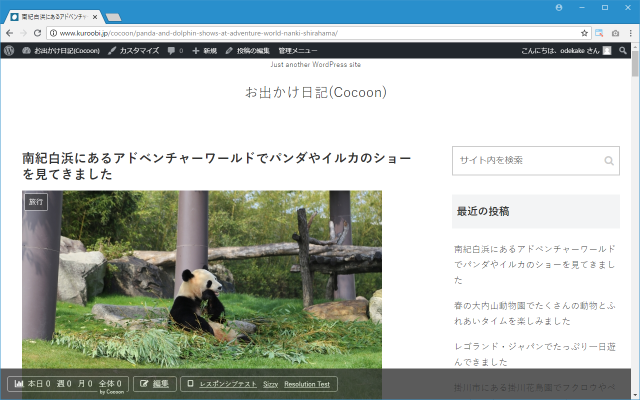Click tagline Just another WordPress site
640x400 pixels.
[x=316, y=64]
